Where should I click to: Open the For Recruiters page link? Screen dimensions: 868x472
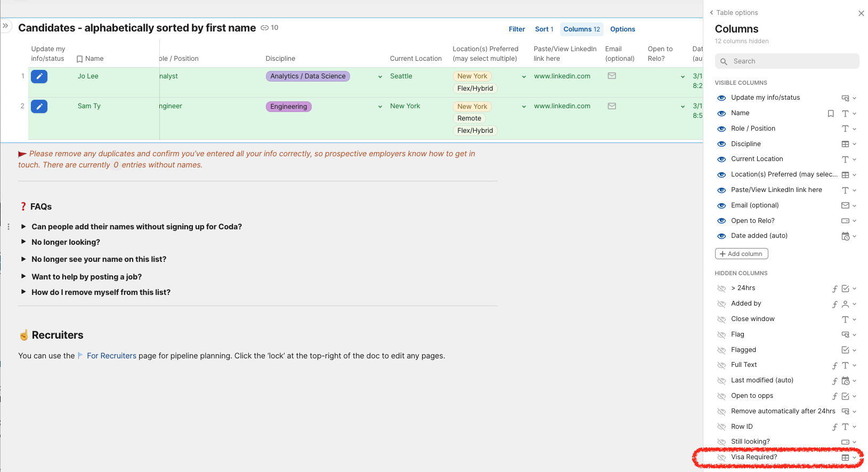pyautogui.click(x=111, y=356)
